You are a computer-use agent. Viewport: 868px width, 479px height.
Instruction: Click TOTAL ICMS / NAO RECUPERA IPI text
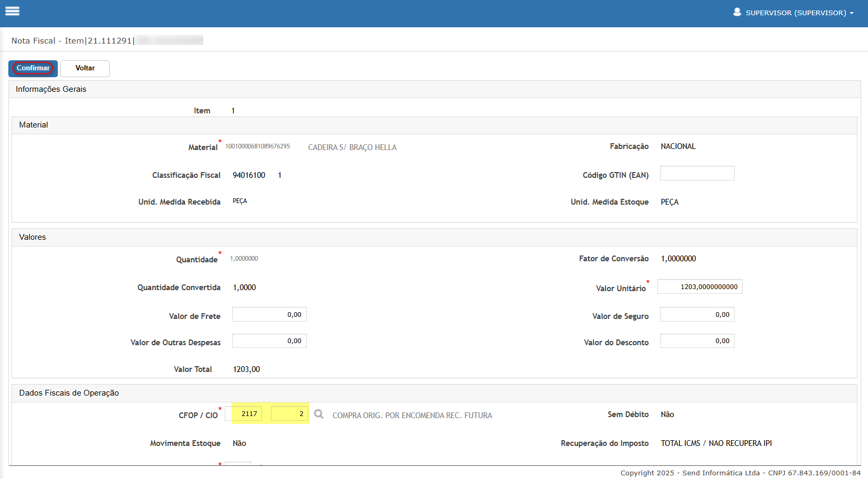pos(716,443)
